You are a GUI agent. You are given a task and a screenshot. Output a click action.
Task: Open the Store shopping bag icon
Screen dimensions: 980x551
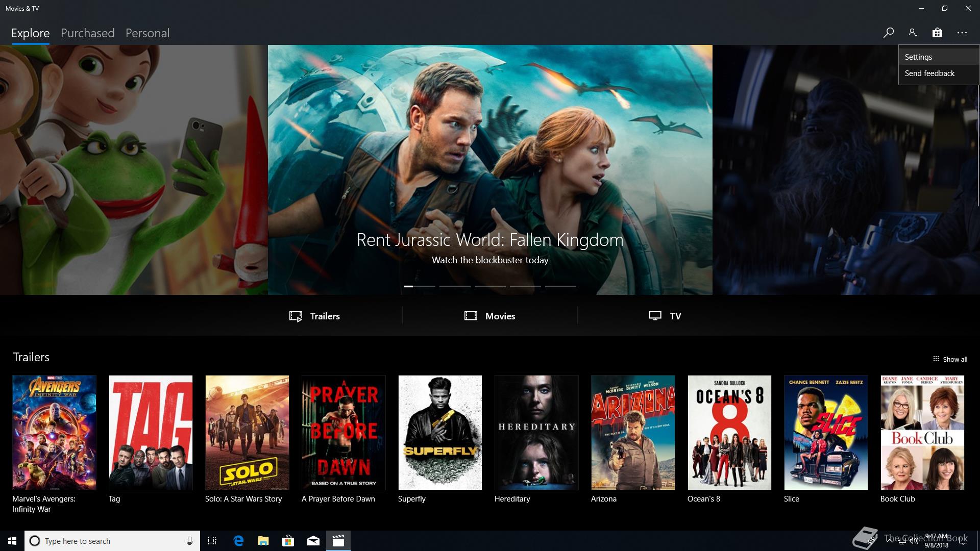tap(937, 33)
